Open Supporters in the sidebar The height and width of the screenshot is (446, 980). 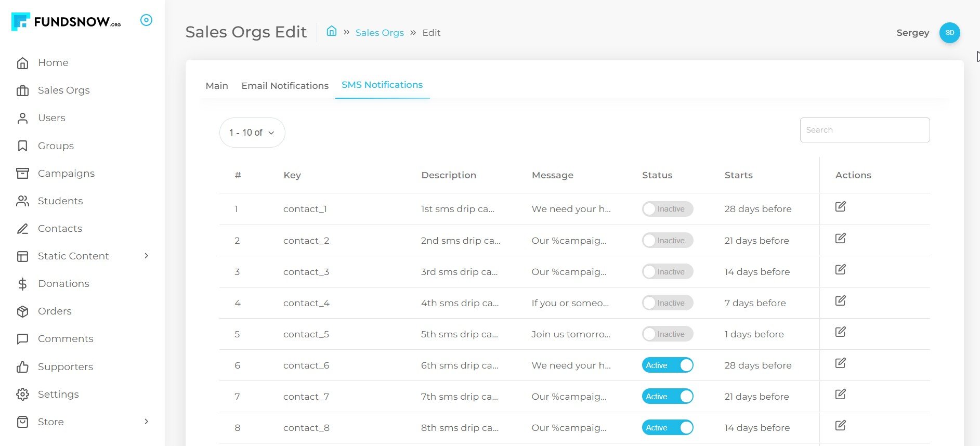66,367
